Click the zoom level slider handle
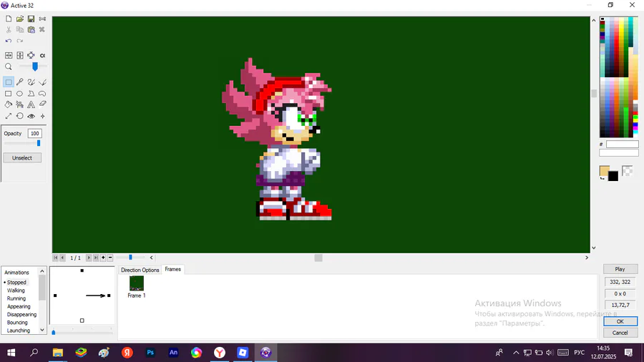 [x=35, y=67]
